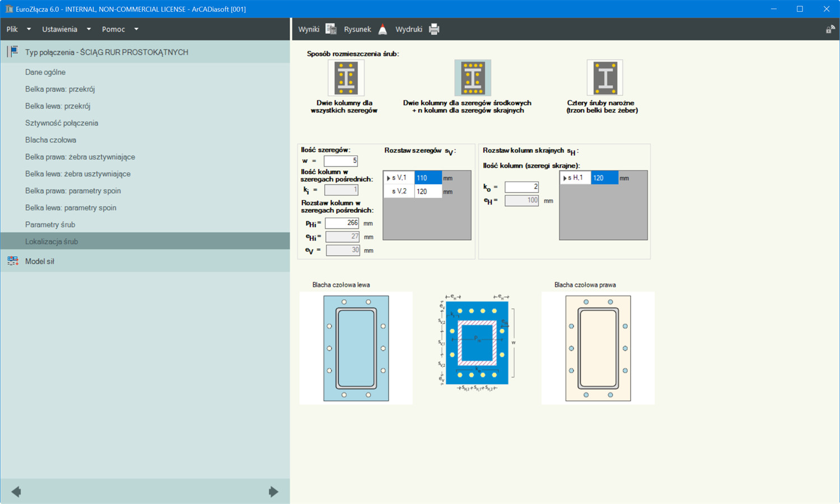840x504 pixels.
Task: Expand the Plik dropdown arrow
Action: pos(29,29)
